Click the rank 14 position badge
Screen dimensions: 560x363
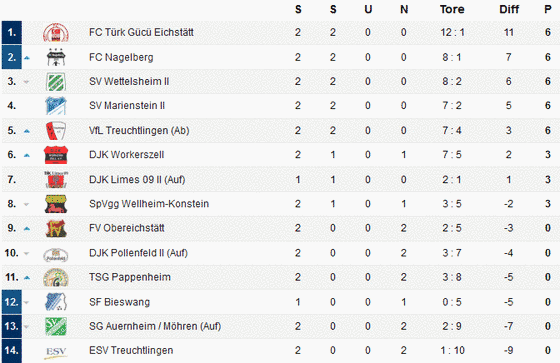tap(12, 350)
